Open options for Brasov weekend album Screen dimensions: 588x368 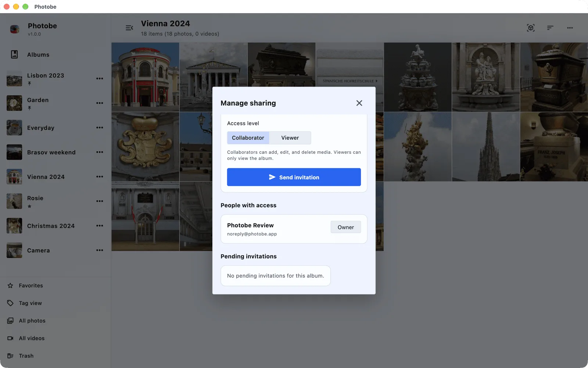coord(100,152)
